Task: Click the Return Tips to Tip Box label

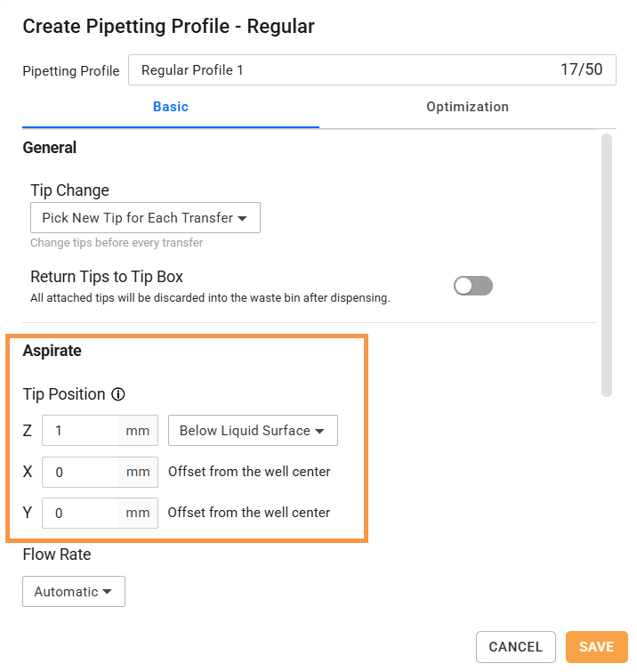Action: point(107,277)
